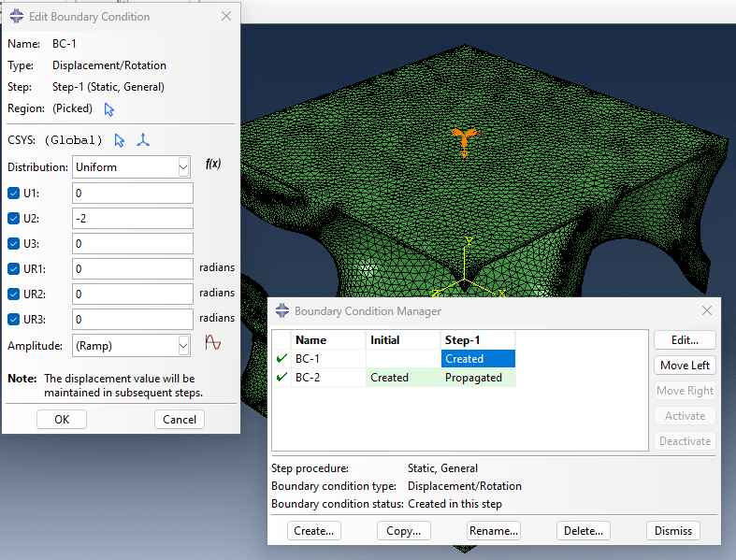Open the Distribution dropdown set to Uniform
The width and height of the screenshot is (736, 560).
[x=132, y=167]
